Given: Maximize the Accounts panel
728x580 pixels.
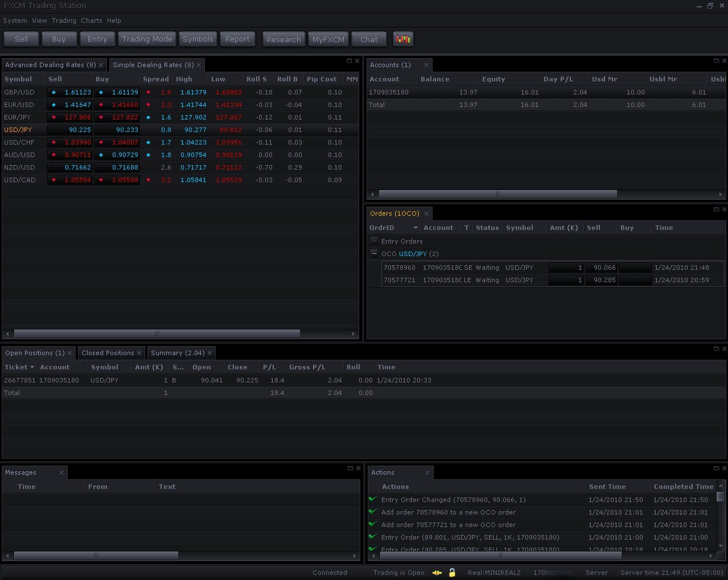Looking at the screenshot, I should tap(717, 61).
